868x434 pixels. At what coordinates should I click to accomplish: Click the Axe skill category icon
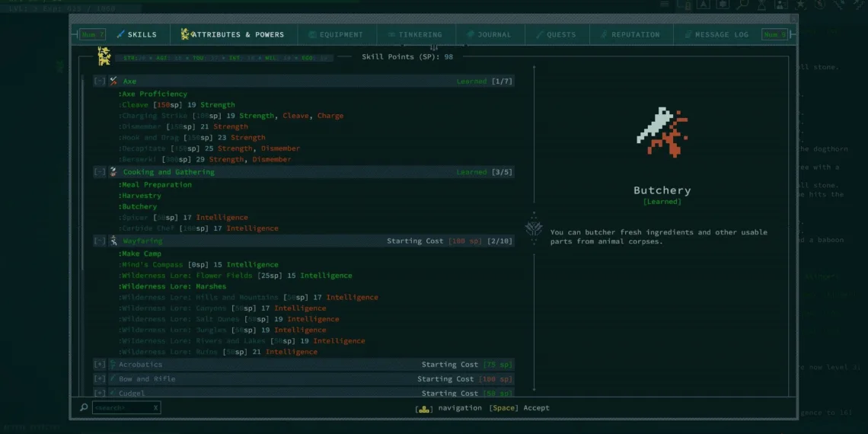(x=113, y=81)
